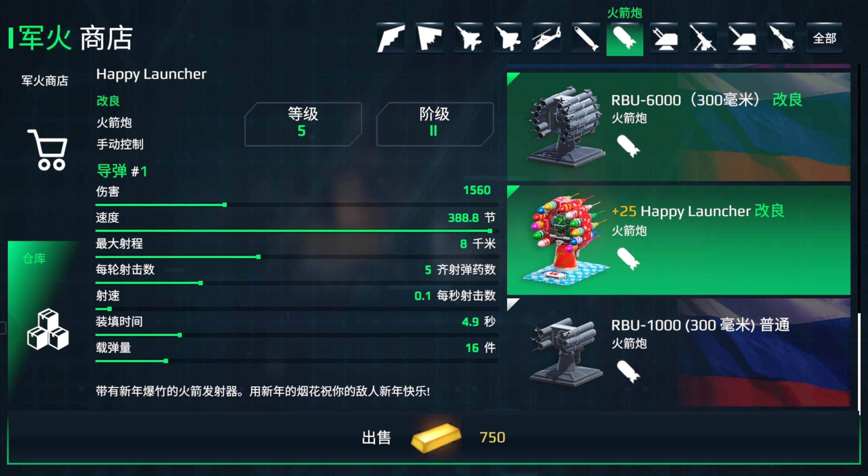Open the shop via shopping cart icon

47,149
